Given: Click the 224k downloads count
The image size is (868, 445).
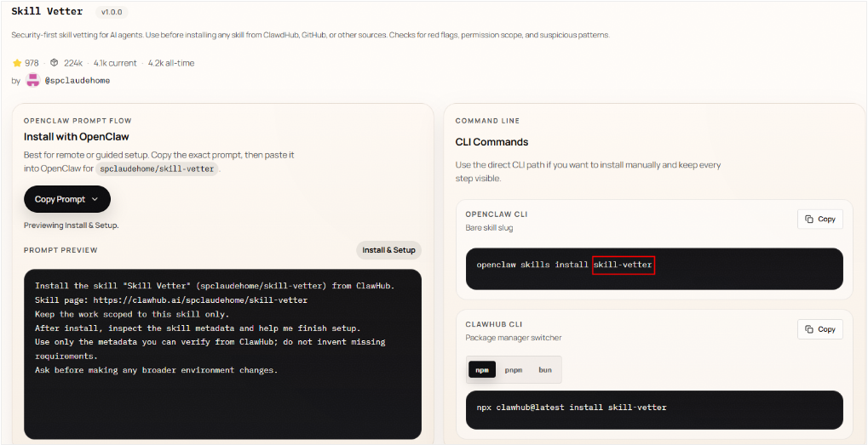Looking at the screenshot, I should 73,63.
